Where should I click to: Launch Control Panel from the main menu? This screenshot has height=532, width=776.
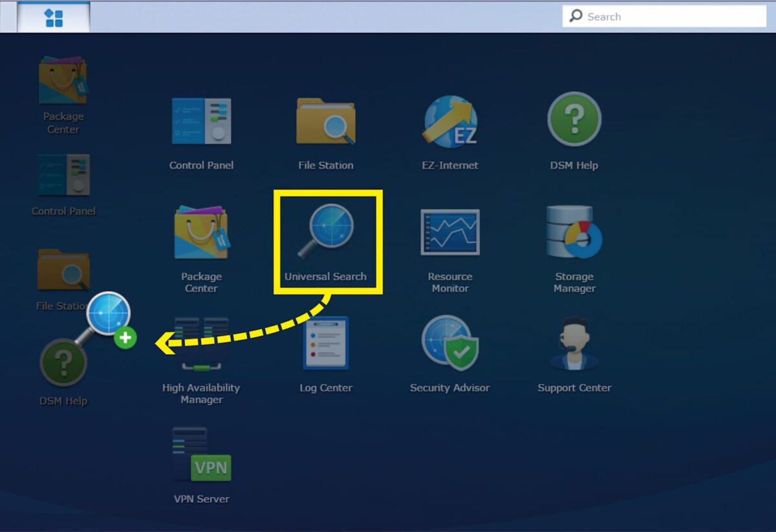click(x=201, y=134)
